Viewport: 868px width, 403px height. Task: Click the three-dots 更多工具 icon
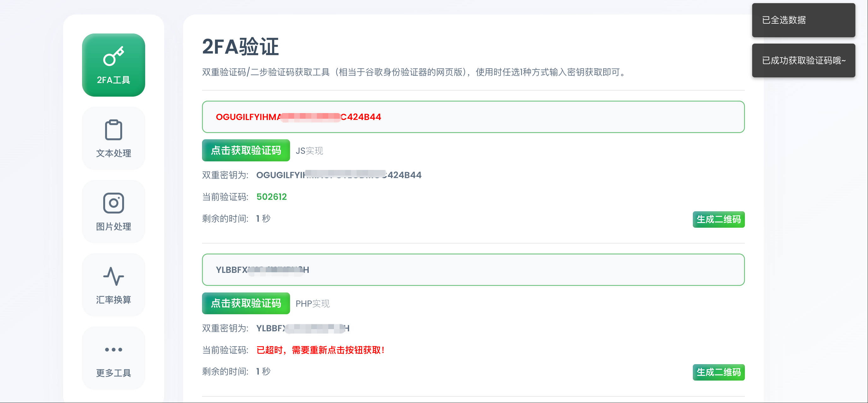[114, 349]
